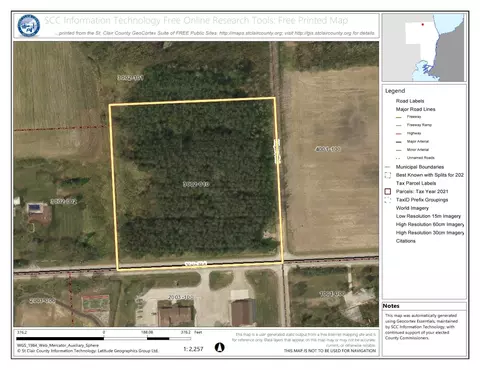480x370 pixels.
Task: Click 'Citations' legend entry
Action: click(x=406, y=241)
